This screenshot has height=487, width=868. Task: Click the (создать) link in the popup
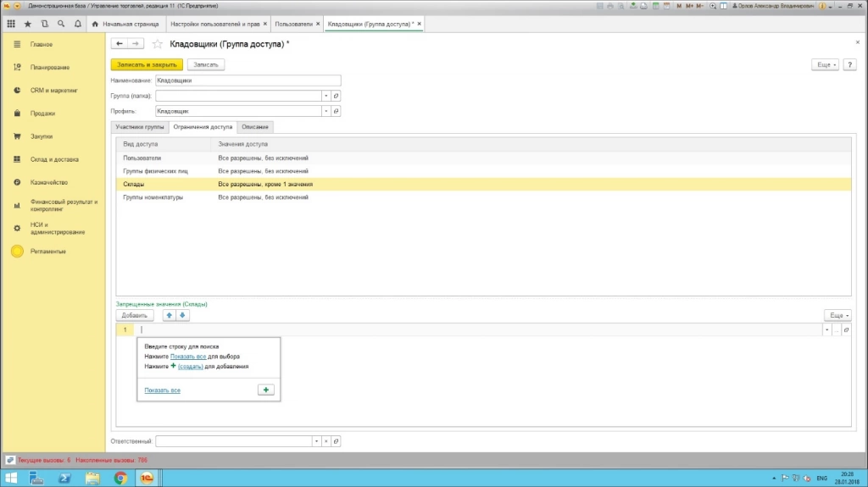[191, 367]
